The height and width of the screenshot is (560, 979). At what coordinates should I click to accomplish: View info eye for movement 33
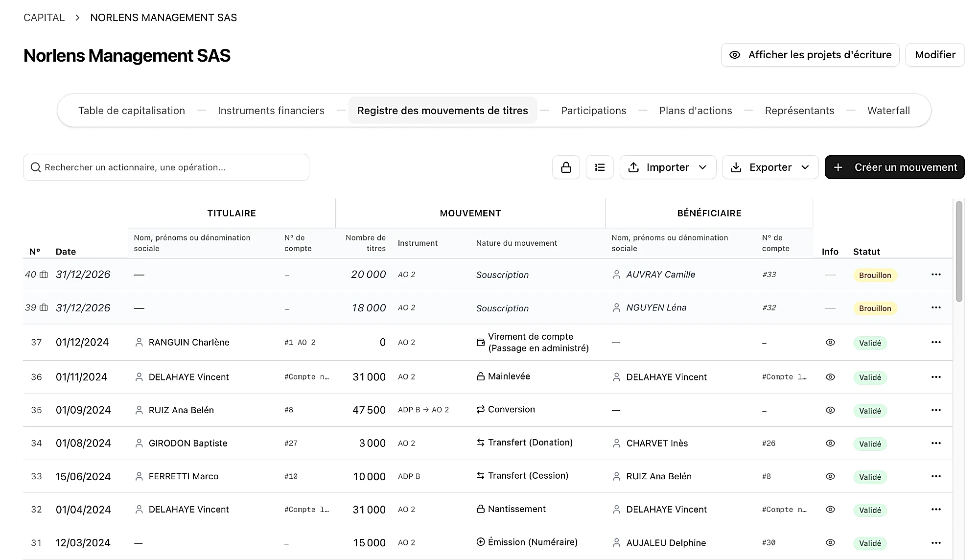830,476
